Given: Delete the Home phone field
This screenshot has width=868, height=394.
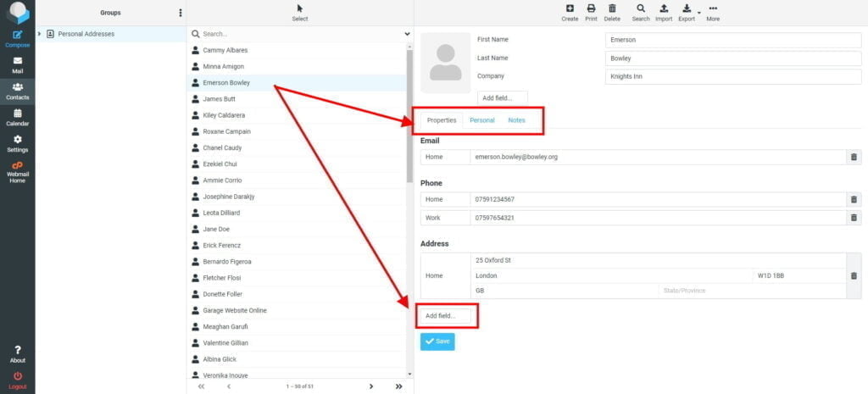Looking at the screenshot, I should 854,199.
